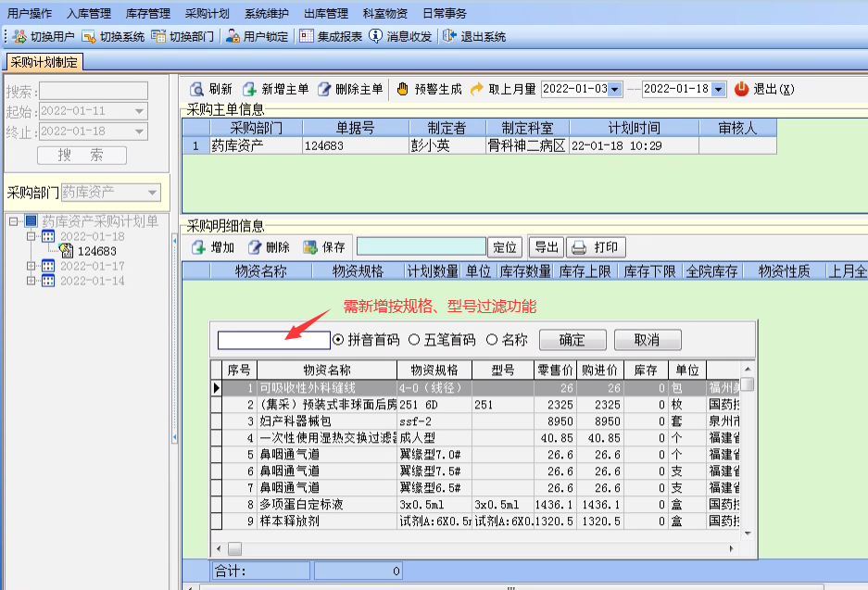Click the 切换用户 switch user icon

(x=19, y=36)
